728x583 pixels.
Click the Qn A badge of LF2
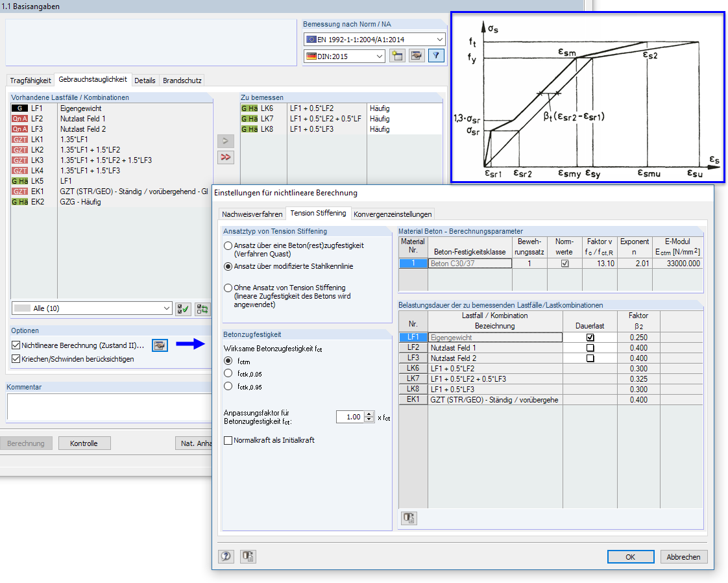pos(20,118)
